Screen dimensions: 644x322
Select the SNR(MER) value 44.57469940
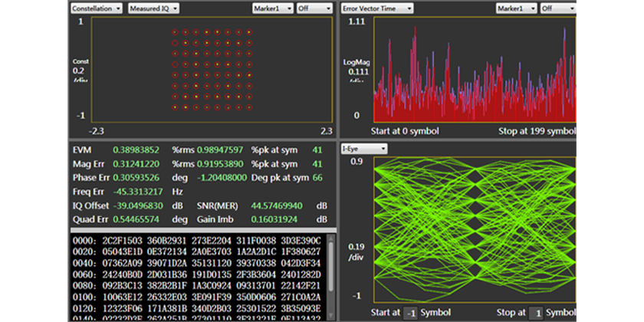(x=276, y=206)
